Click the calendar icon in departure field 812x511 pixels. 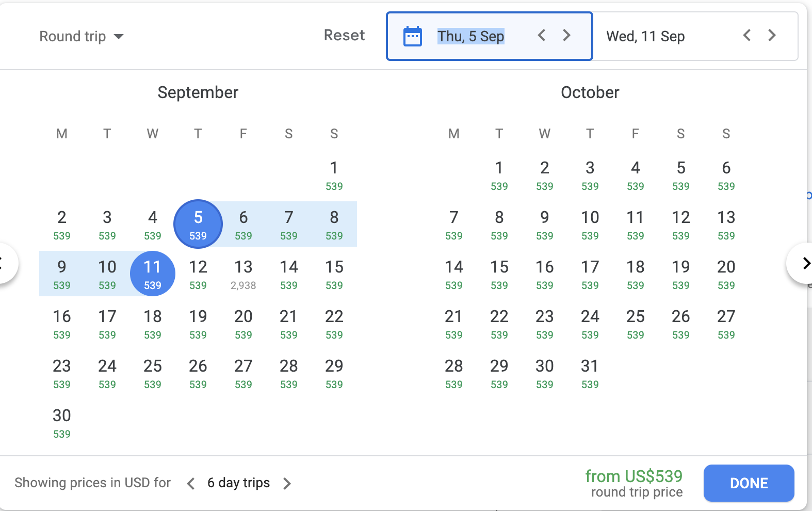(412, 36)
